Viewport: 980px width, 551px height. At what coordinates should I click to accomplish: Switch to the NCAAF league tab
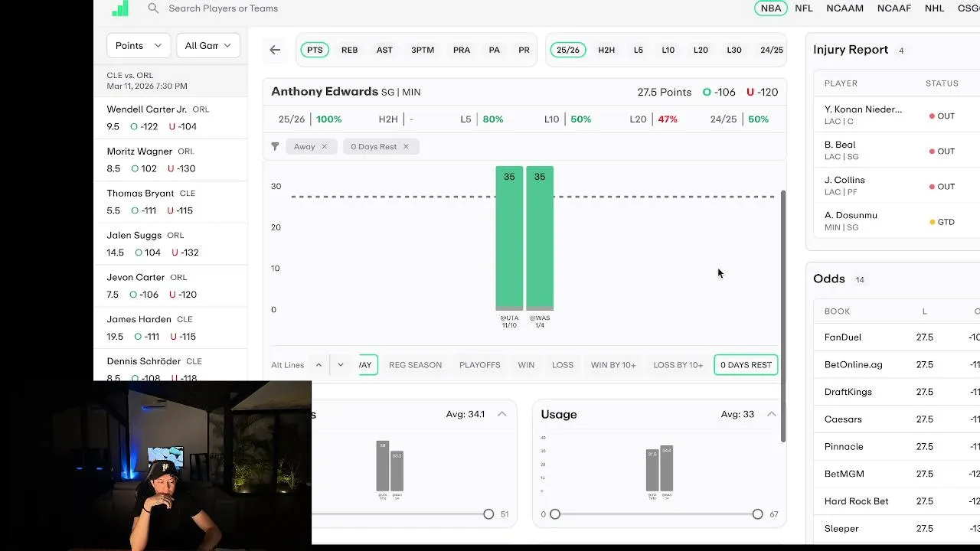click(894, 8)
